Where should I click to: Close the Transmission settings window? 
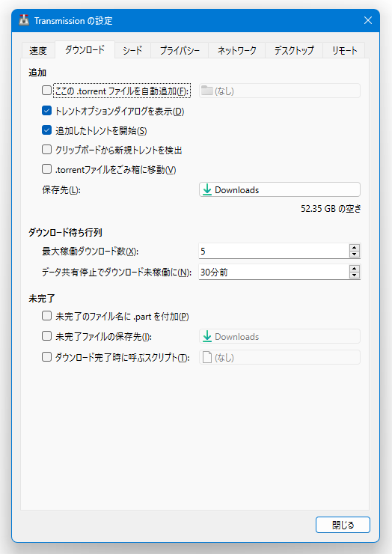coord(368,20)
